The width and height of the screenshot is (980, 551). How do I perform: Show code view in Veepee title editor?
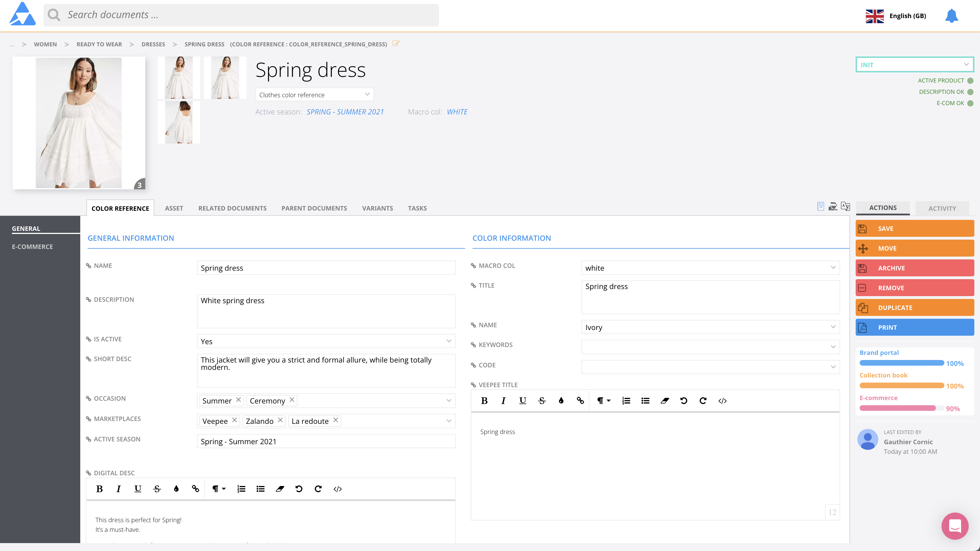723,401
